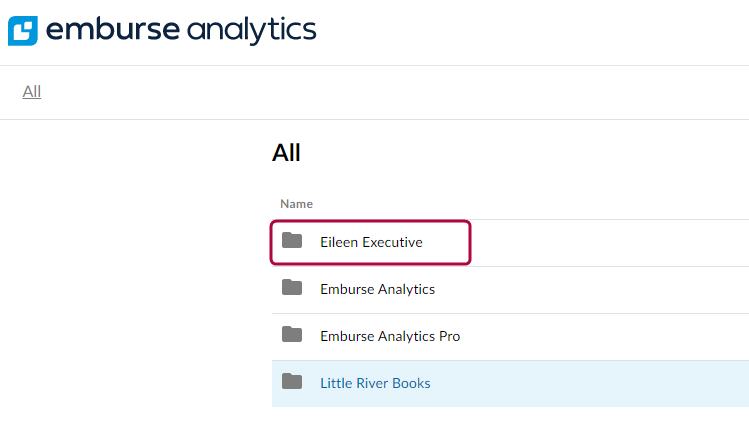
Task: Click the 'emburse' word in the header logo
Action: tap(113, 29)
